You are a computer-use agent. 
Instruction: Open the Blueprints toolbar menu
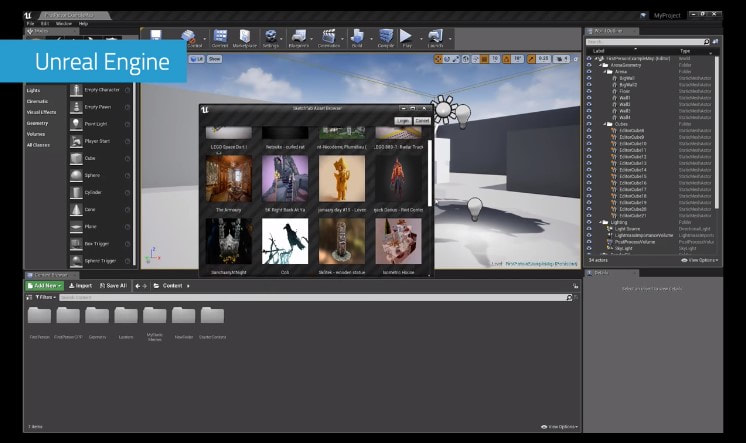(298, 38)
